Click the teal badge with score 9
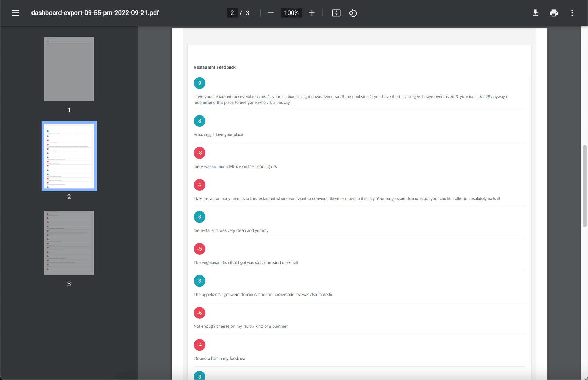This screenshot has width=588, height=380. 200,83
